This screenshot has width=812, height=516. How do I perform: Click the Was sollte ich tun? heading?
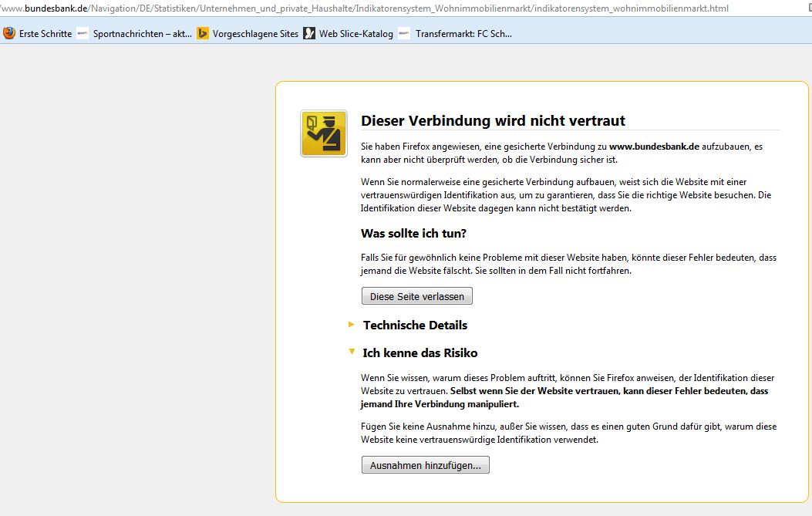click(x=413, y=234)
